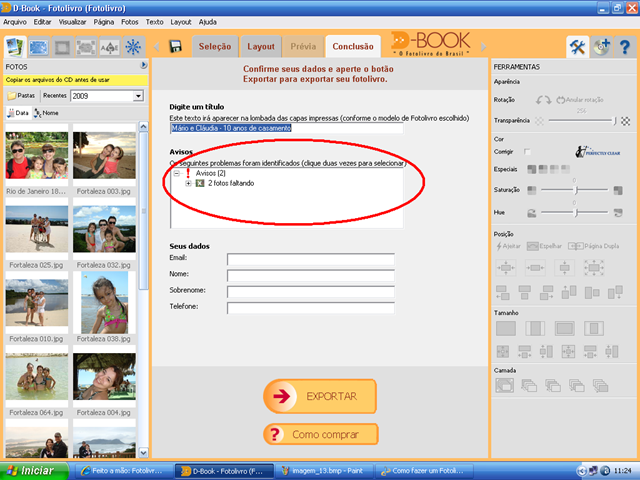The height and width of the screenshot is (480, 640).
Task: Select the last Camada layer icon
Action: tap(600, 385)
